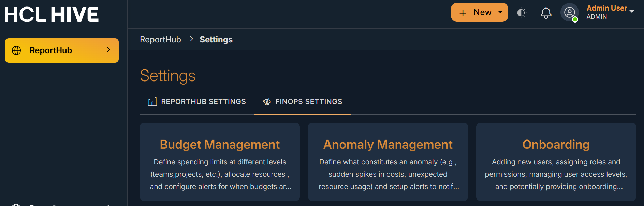
Task: Click the globe icon beside ReportHub
Action: tap(16, 50)
